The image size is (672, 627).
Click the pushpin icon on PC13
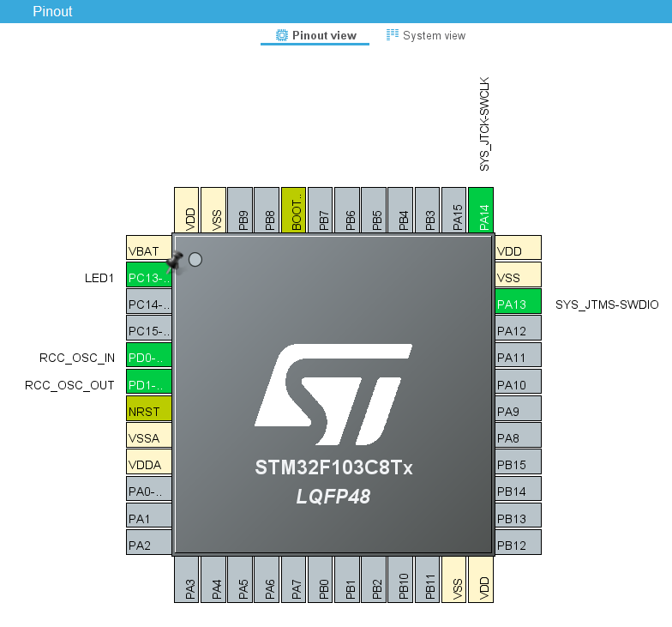175,262
